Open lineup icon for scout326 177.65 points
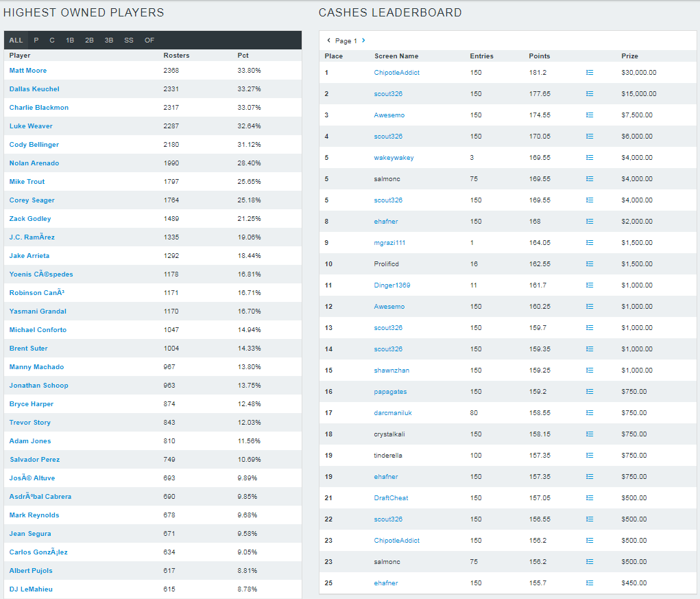The height and width of the screenshot is (599, 700). click(590, 94)
